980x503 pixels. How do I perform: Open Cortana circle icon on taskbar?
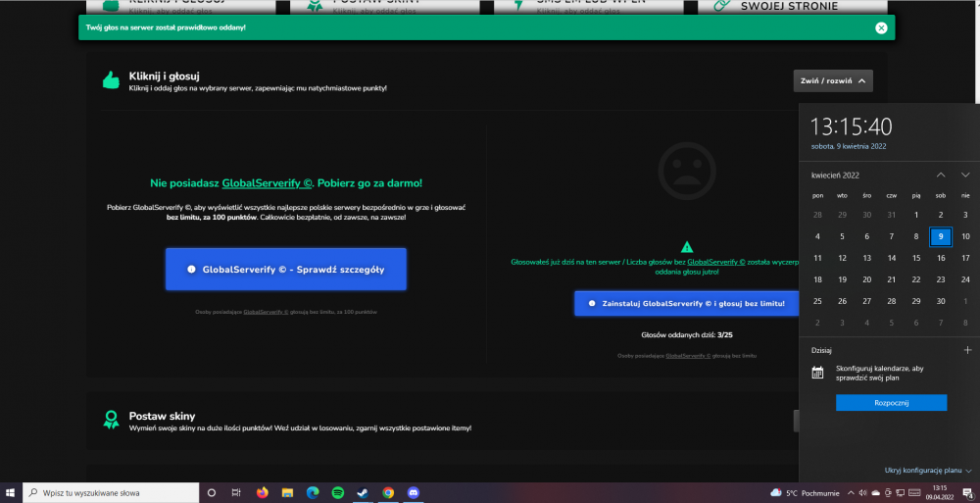(x=212, y=493)
